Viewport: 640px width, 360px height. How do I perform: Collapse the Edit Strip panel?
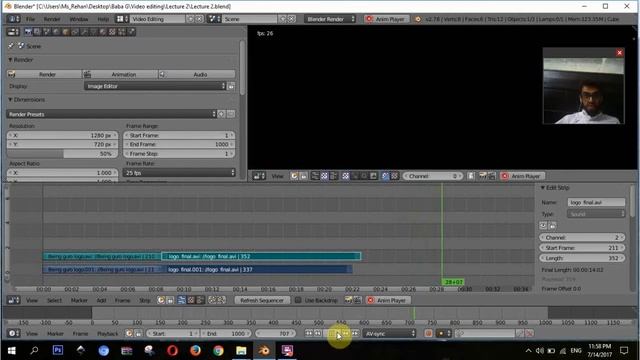pyautogui.click(x=543, y=188)
